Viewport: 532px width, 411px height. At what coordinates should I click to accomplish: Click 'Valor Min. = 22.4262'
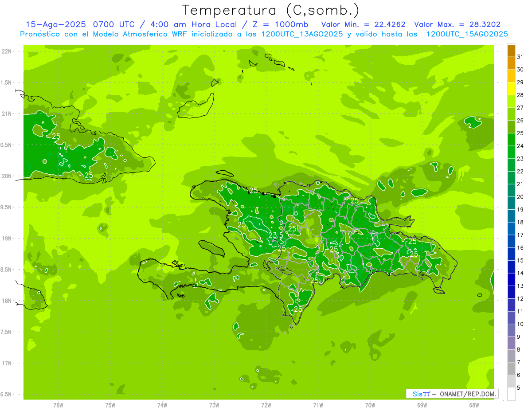coord(364,24)
